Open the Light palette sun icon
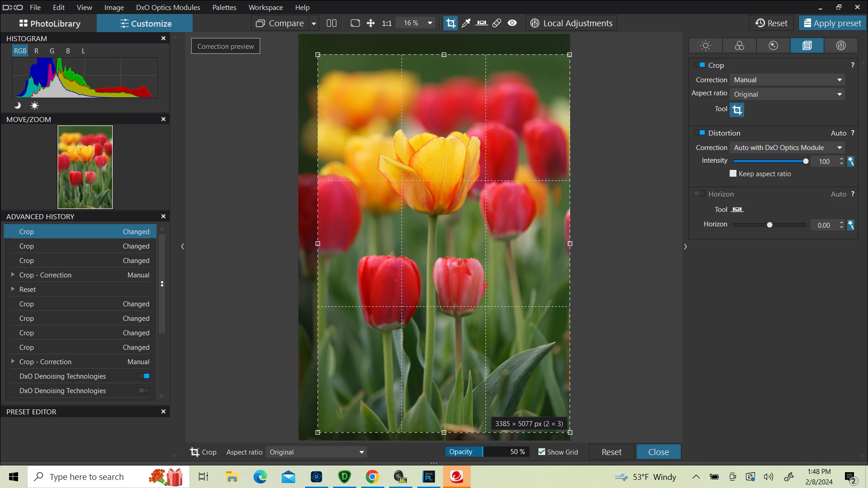Screen dimensions: 868x488 (x=705, y=46)
